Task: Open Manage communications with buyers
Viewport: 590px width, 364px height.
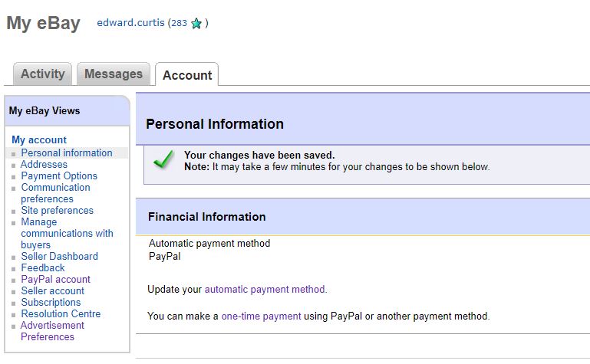Action: point(67,233)
